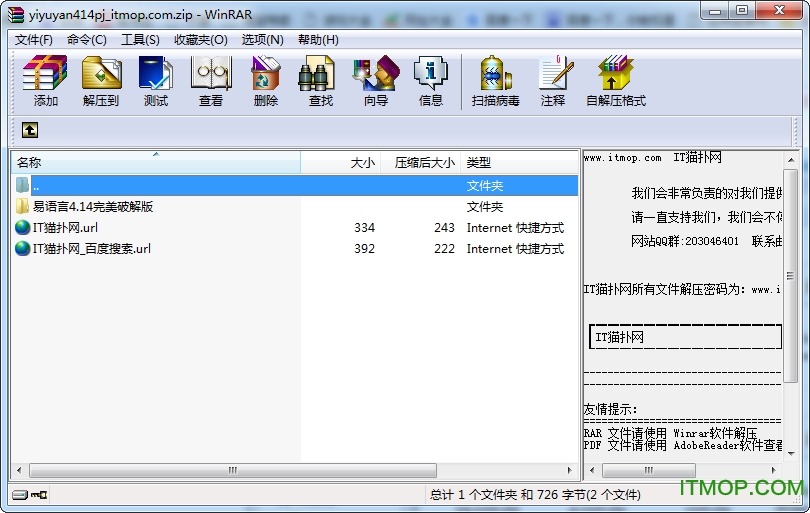
Task: Click the www.itmop.com comment text
Action: [622, 158]
